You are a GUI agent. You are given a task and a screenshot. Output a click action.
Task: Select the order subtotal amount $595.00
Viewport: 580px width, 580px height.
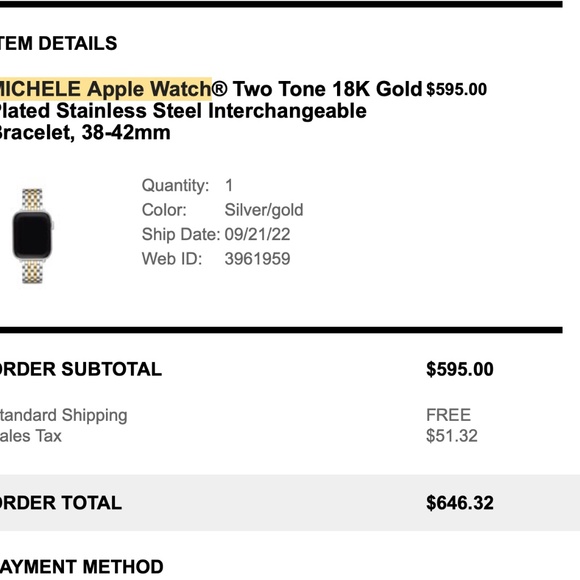tap(460, 369)
